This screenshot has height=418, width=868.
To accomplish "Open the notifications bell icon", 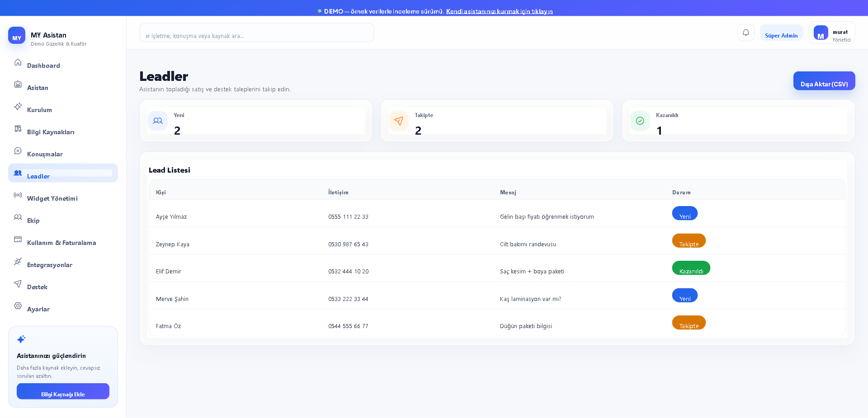I will [x=746, y=33].
